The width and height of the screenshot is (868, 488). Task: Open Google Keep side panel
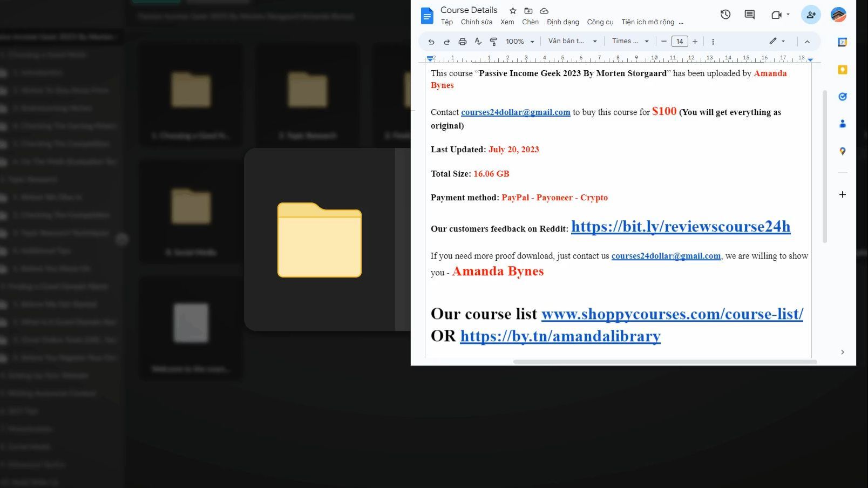point(842,70)
